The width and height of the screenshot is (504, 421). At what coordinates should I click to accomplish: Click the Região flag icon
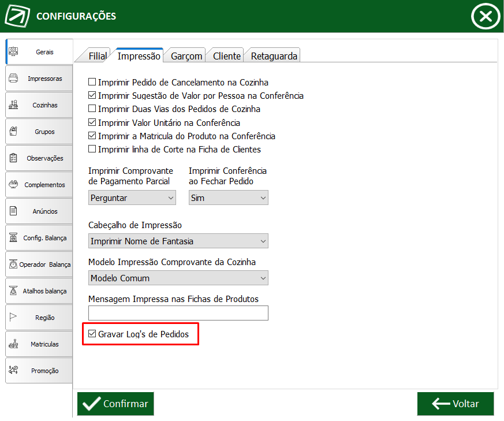click(13, 317)
